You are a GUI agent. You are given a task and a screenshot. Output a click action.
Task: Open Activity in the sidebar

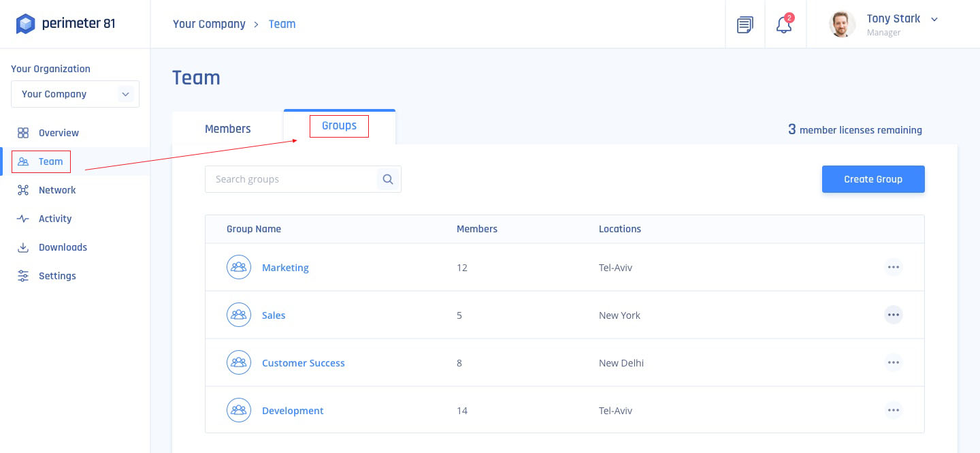(55, 219)
